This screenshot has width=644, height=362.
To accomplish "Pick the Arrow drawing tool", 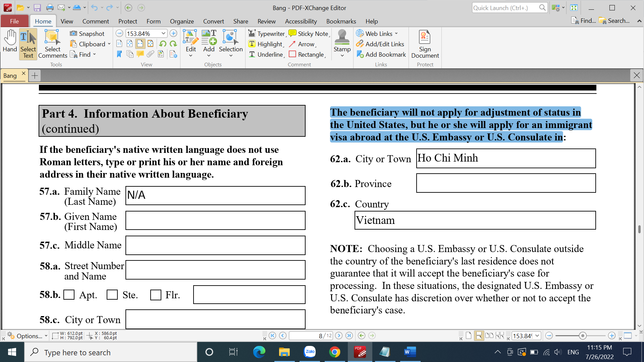I will pos(302,44).
